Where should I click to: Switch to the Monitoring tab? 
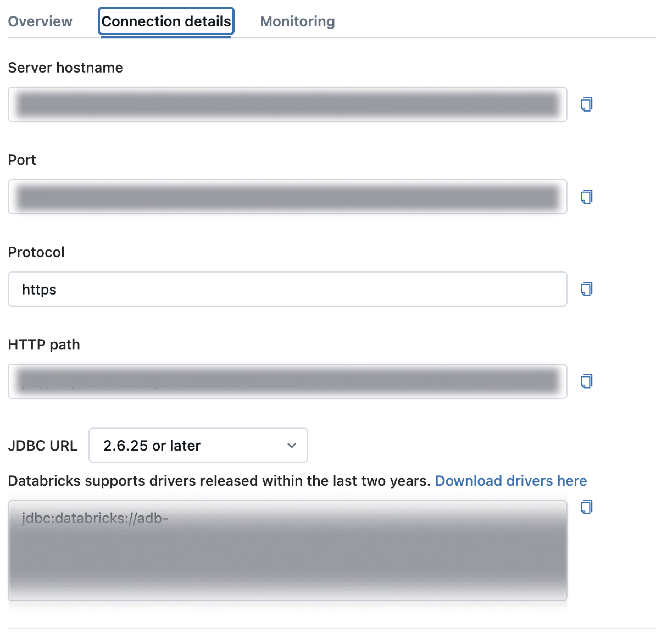click(297, 21)
